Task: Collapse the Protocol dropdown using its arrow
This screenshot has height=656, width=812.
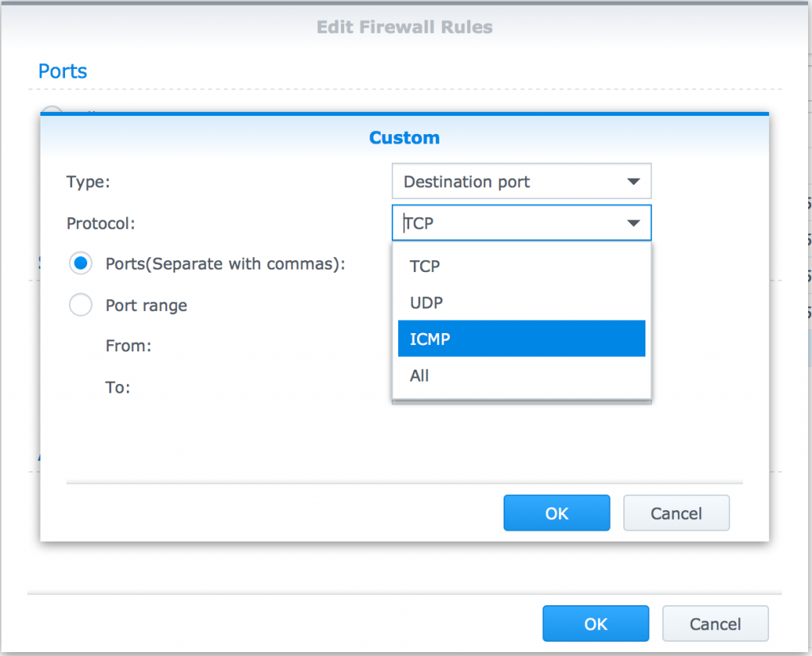Action: coord(633,224)
